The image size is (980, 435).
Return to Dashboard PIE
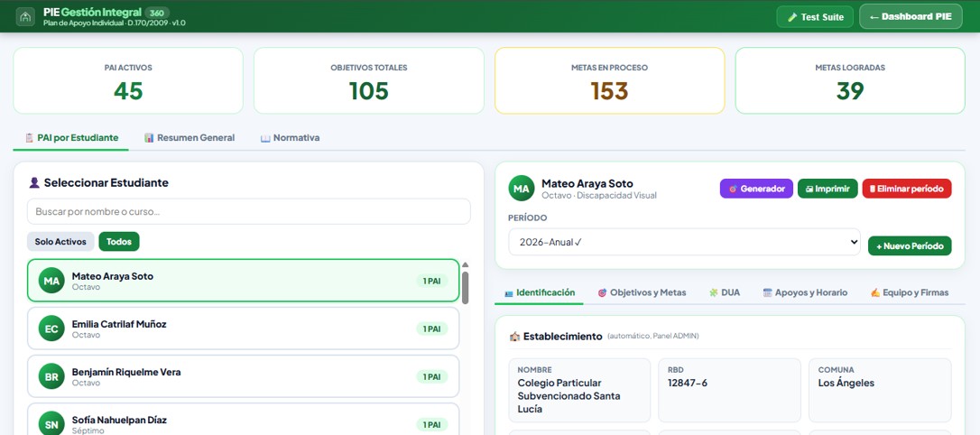pyautogui.click(x=911, y=17)
